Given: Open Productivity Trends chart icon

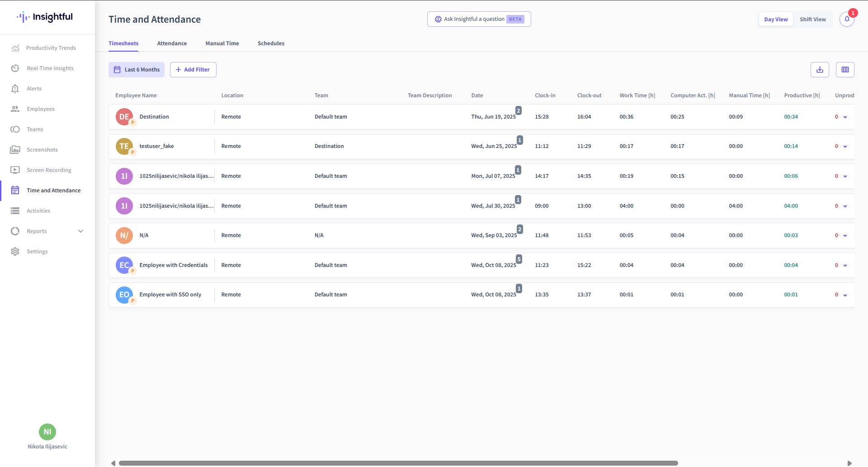Looking at the screenshot, I should [x=15, y=48].
